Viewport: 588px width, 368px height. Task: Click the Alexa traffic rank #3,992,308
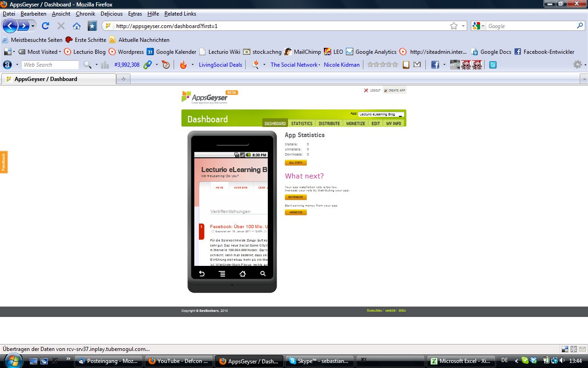point(127,65)
